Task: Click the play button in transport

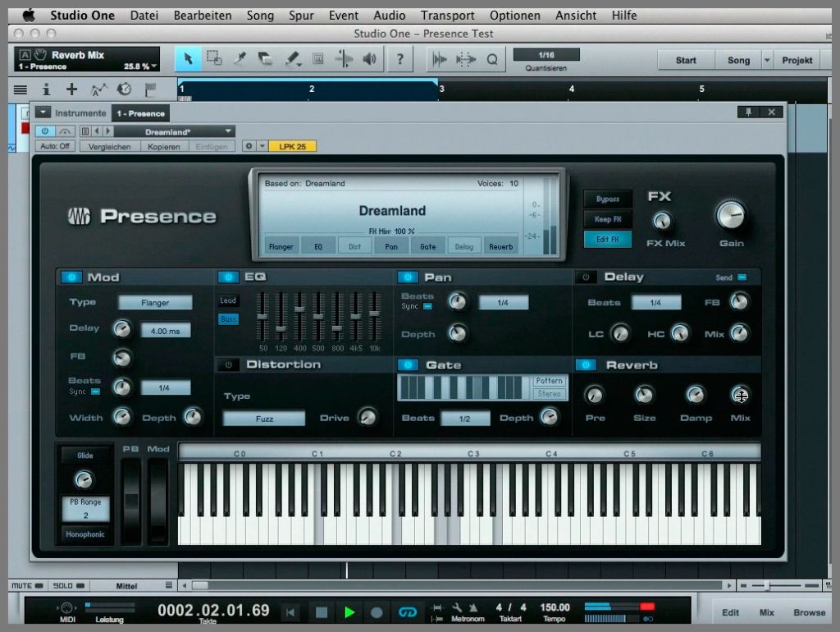Action: pyautogui.click(x=349, y=611)
